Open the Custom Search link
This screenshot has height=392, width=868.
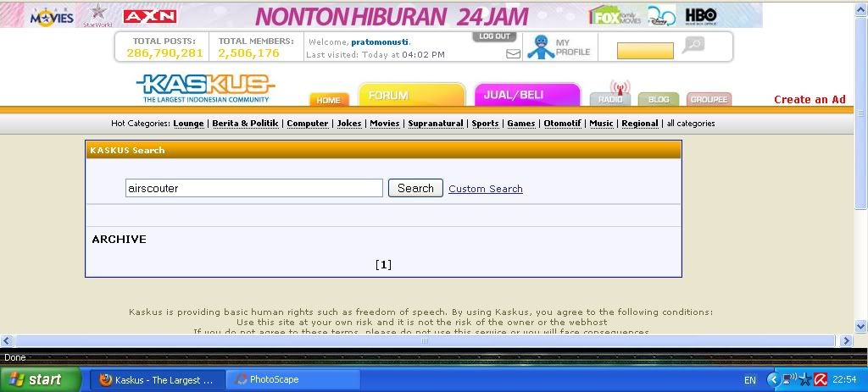[486, 189]
